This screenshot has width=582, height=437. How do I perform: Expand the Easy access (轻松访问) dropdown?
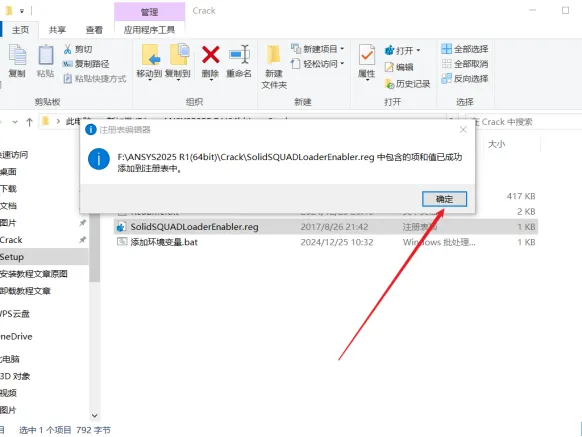pyautogui.click(x=342, y=63)
